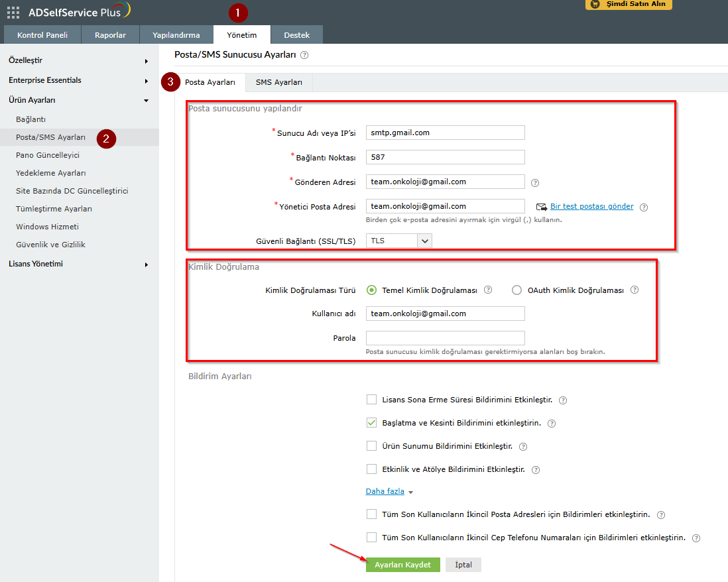This screenshot has height=582, width=728.
Task: Click Ayarları Kaydet button
Action: (x=402, y=565)
